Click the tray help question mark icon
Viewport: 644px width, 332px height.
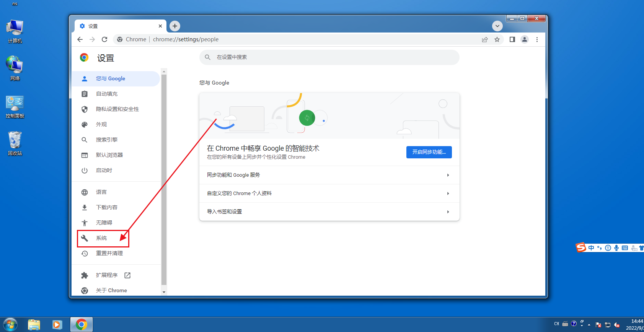coord(574,324)
